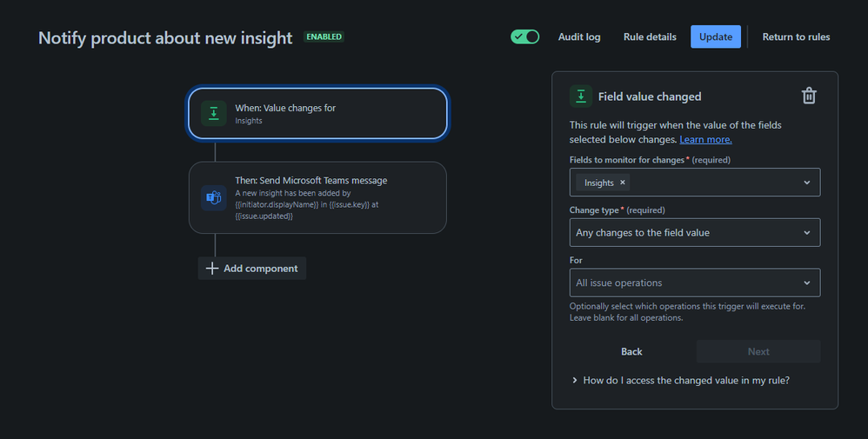The image size is (868, 439).
Task: Click the delete trash icon in trigger panel
Action: pyautogui.click(x=809, y=96)
